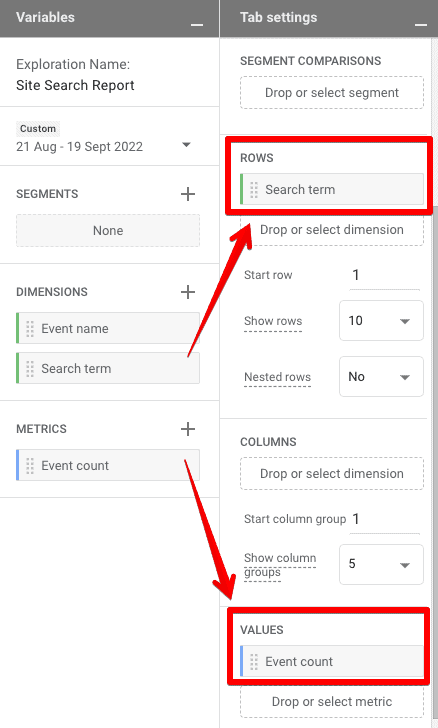
Task: Open the Nested rows dropdown
Action: [381, 377]
